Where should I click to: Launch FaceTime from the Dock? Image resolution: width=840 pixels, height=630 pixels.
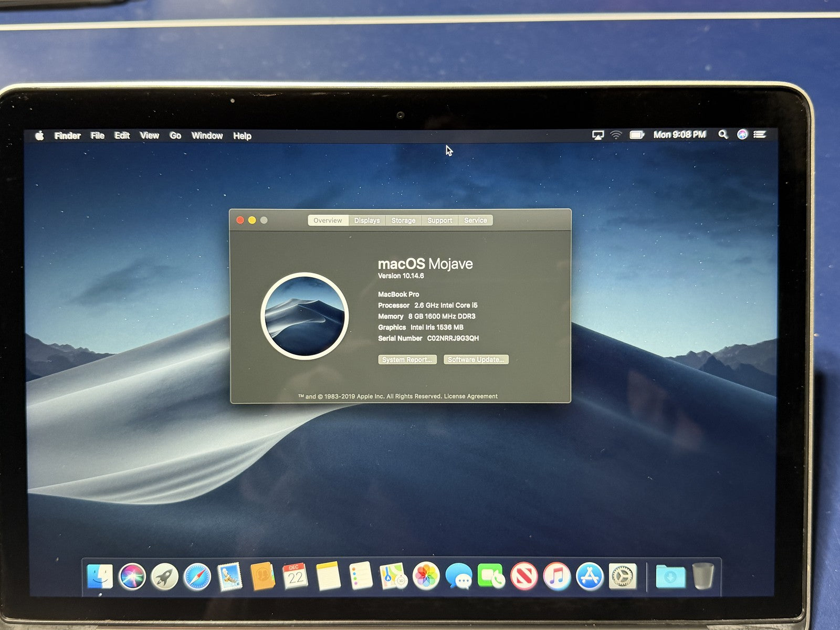click(x=491, y=576)
